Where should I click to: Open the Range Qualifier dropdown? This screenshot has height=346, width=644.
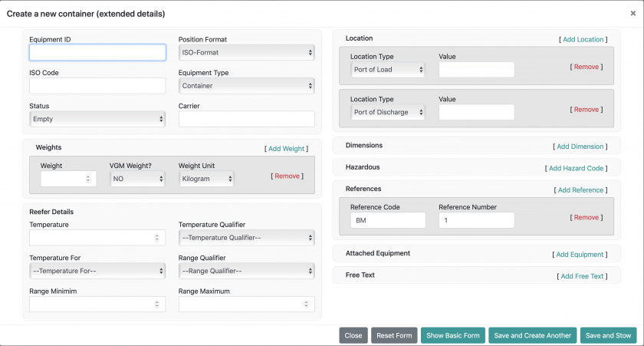(246, 271)
